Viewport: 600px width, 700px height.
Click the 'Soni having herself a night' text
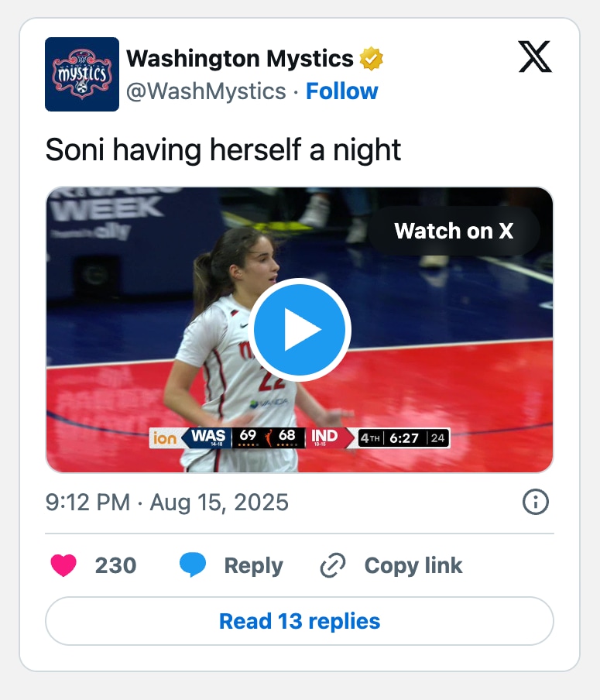223,149
